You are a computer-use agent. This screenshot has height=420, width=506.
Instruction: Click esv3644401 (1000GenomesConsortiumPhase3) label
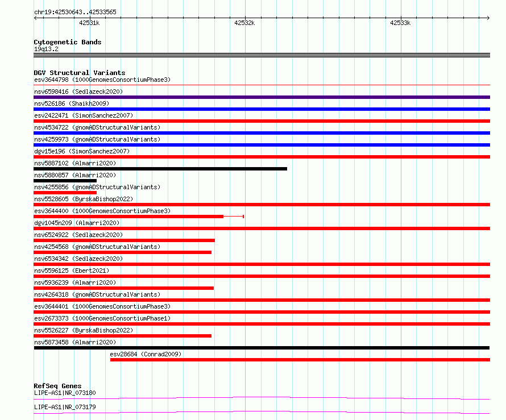tap(102, 306)
